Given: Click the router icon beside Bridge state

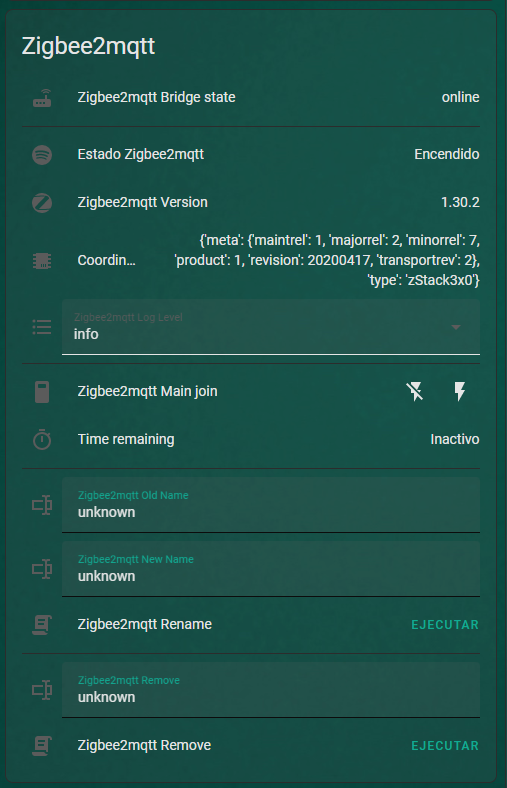Looking at the screenshot, I should (x=42, y=97).
